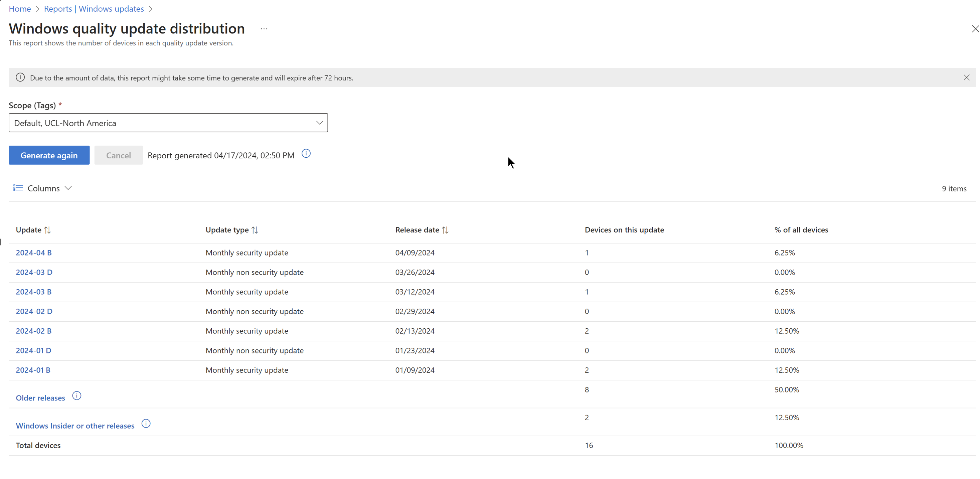Open the Scope (Tags) dropdown
Image resolution: width=980 pixels, height=479 pixels.
coord(168,123)
